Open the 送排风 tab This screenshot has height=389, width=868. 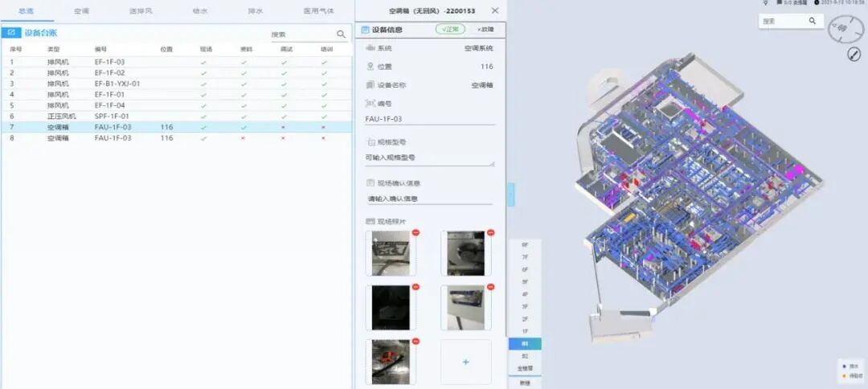141,10
